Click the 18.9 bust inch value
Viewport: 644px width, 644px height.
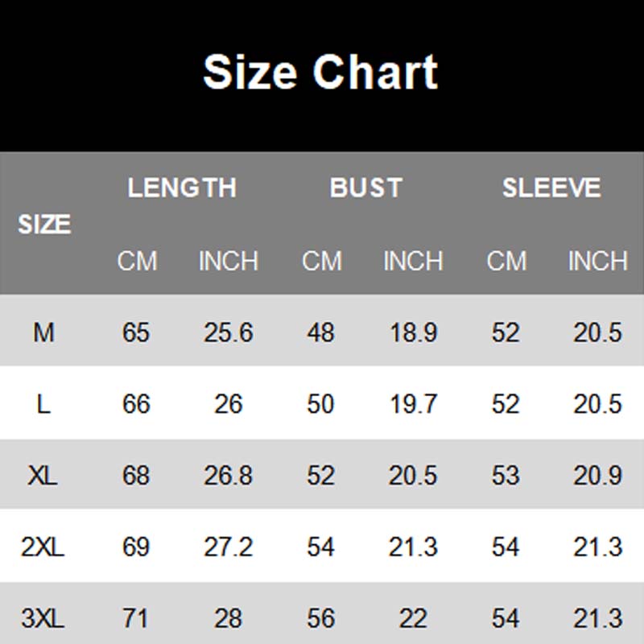[x=413, y=332]
